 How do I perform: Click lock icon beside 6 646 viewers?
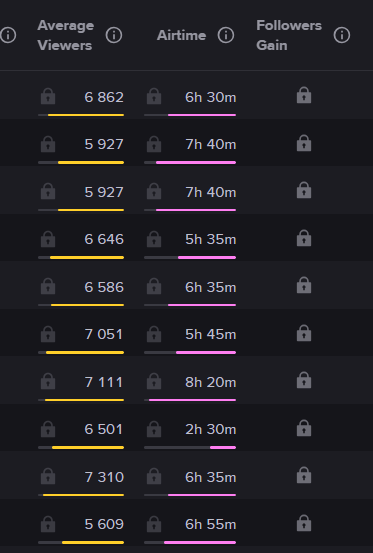click(x=48, y=239)
